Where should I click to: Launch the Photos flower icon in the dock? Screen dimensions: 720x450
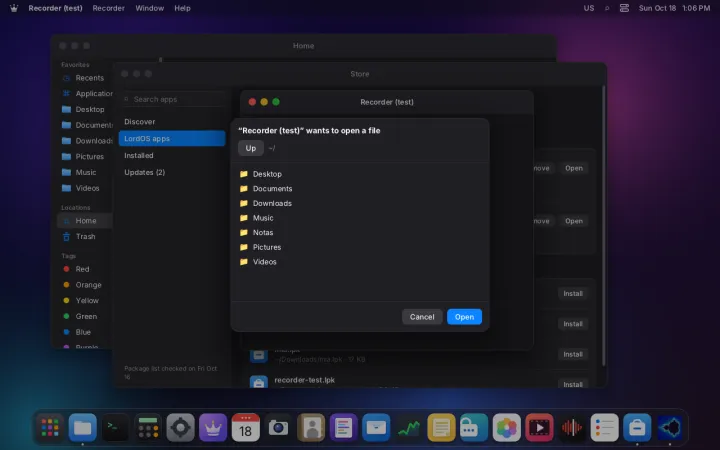click(506, 428)
